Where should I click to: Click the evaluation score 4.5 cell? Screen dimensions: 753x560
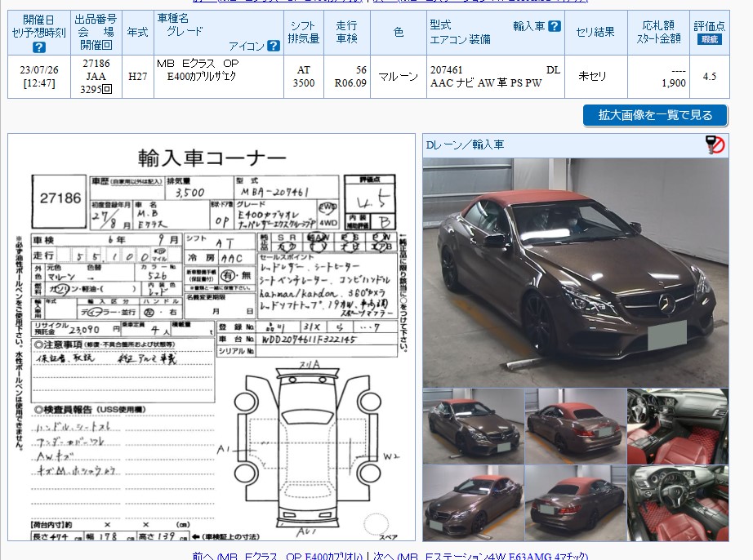click(x=709, y=77)
